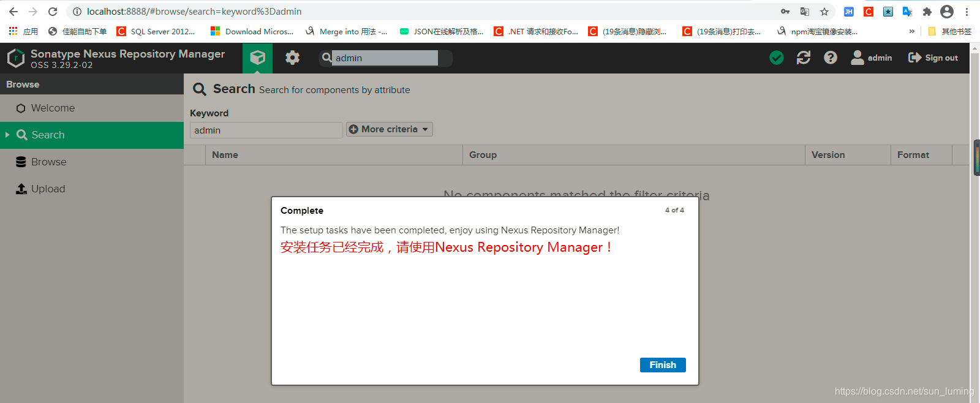
Task: Click the Search page heading icon
Action: point(200,89)
